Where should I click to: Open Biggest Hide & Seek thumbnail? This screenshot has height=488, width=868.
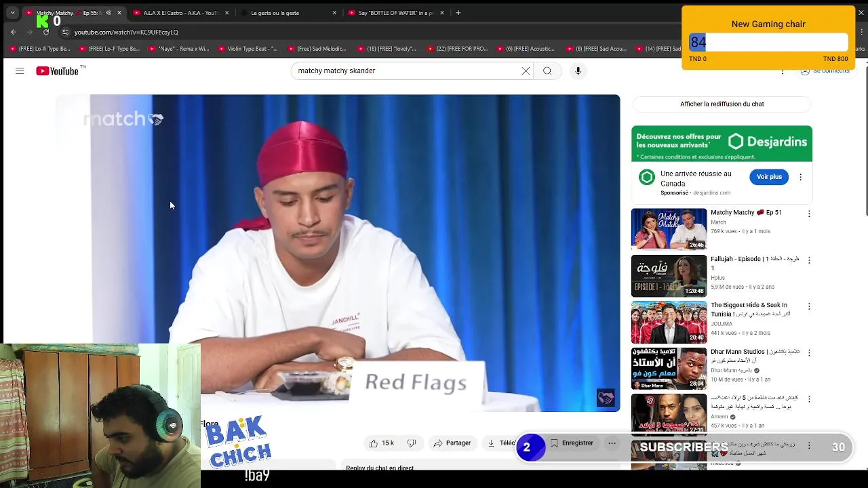point(669,322)
